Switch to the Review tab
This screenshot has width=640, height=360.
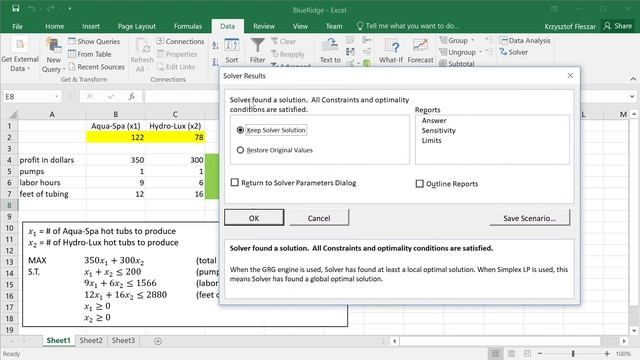264,26
